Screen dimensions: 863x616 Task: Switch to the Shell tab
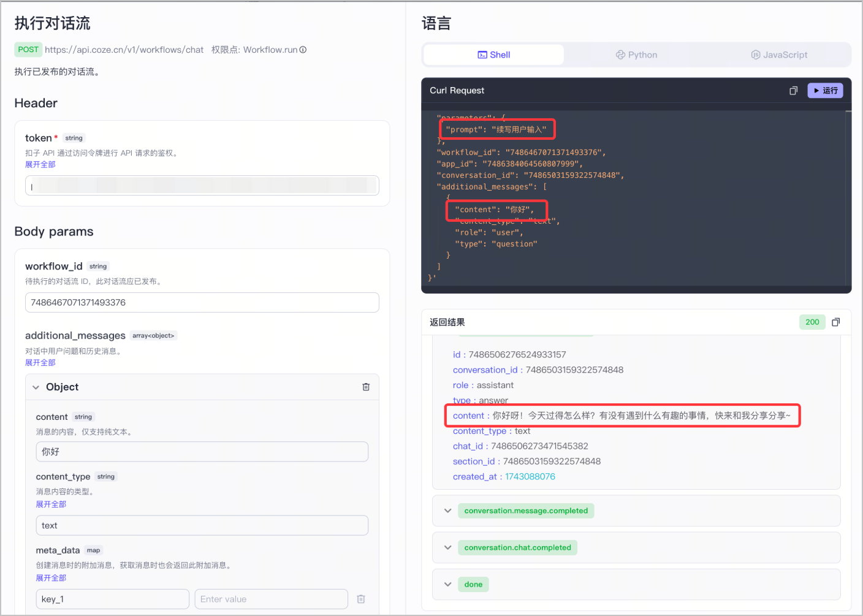[x=493, y=55]
